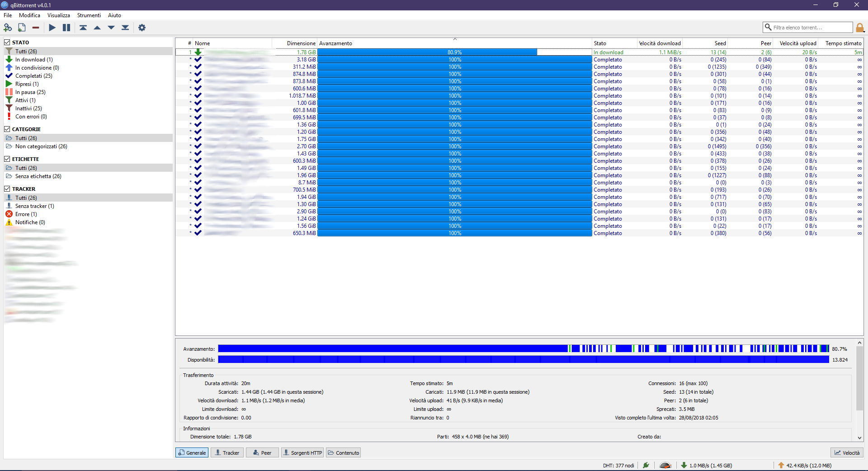The height and width of the screenshot is (471, 868).
Task: Move torrent to top of queue
Action: tap(83, 28)
